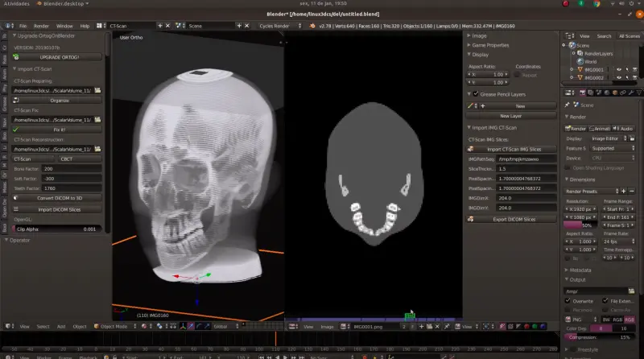
Task: Click the Teeth Factor value field
Action: click(x=72, y=188)
